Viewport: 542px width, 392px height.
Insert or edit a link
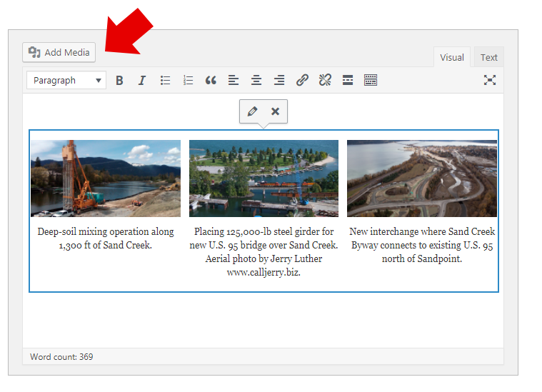tap(302, 80)
